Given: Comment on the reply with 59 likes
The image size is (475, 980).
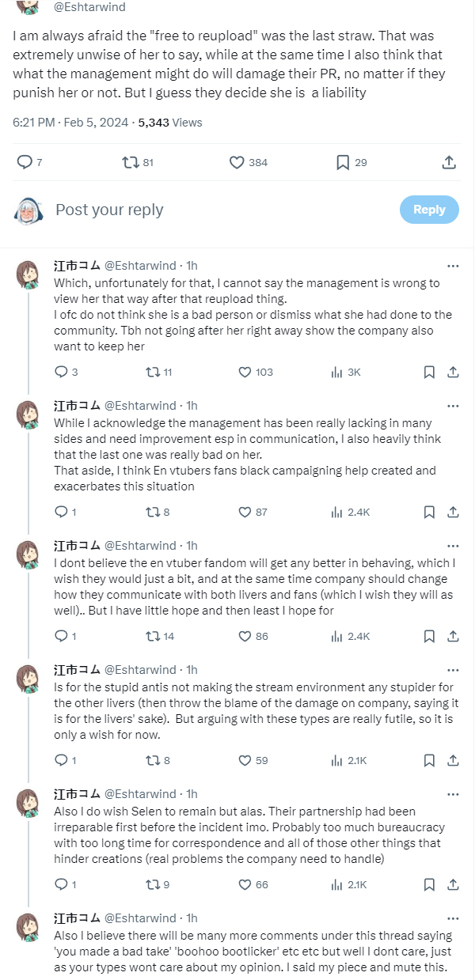Looking at the screenshot, I should tap(61, 760).
